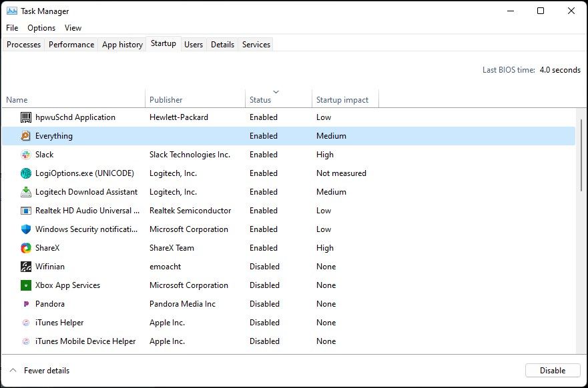Sort by the Startup impact column
The image size is (588, 388).
(344, 99)
